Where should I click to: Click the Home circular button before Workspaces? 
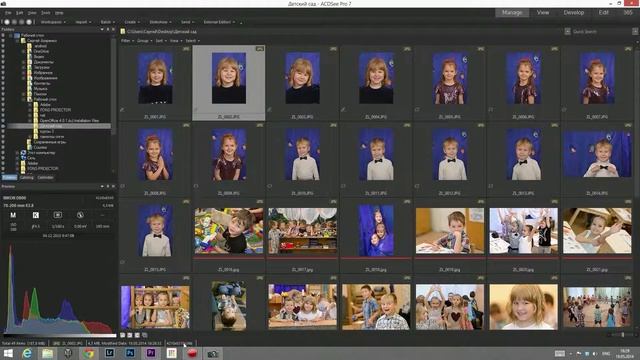click(29, 22)
